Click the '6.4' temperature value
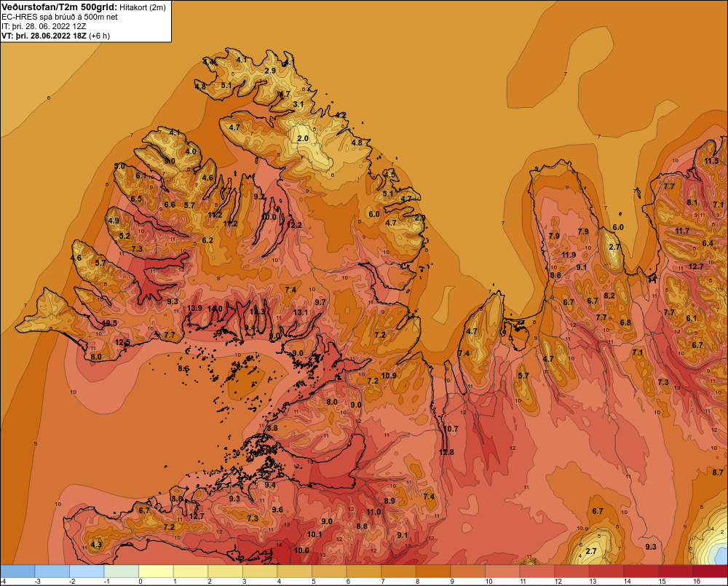 pyautogui.click(x=708, y=243)
